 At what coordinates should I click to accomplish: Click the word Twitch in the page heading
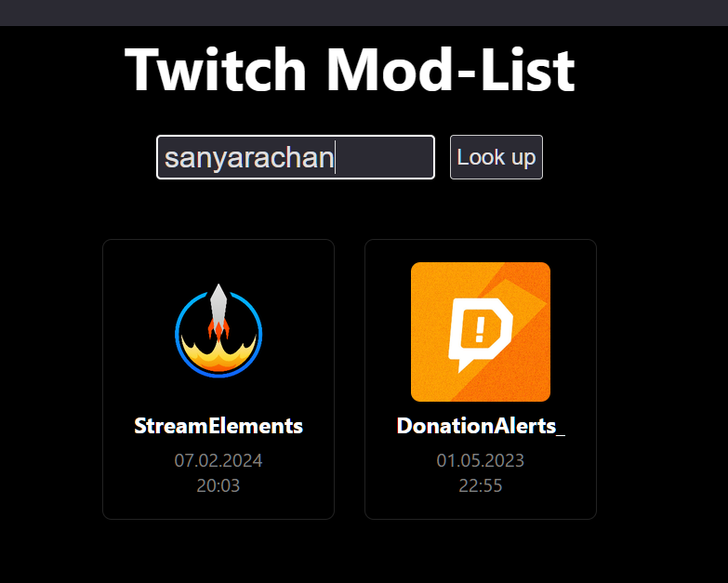(x=216, y=70)
